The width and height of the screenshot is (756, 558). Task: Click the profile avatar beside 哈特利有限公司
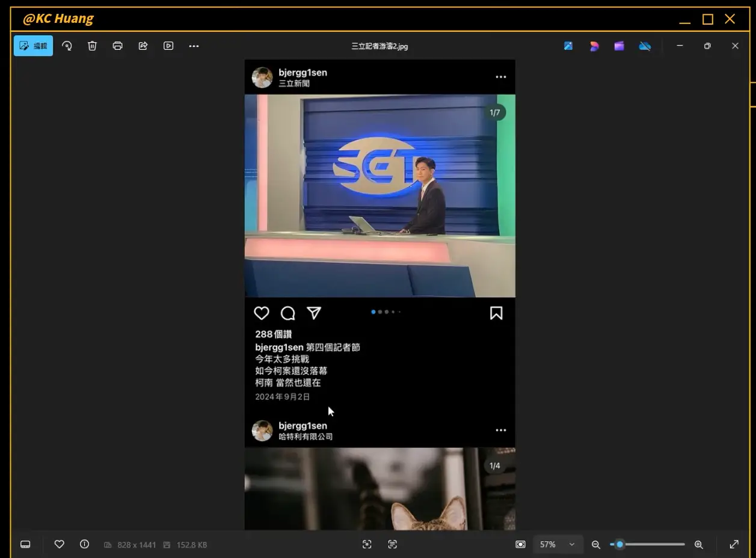click(262, 431)
